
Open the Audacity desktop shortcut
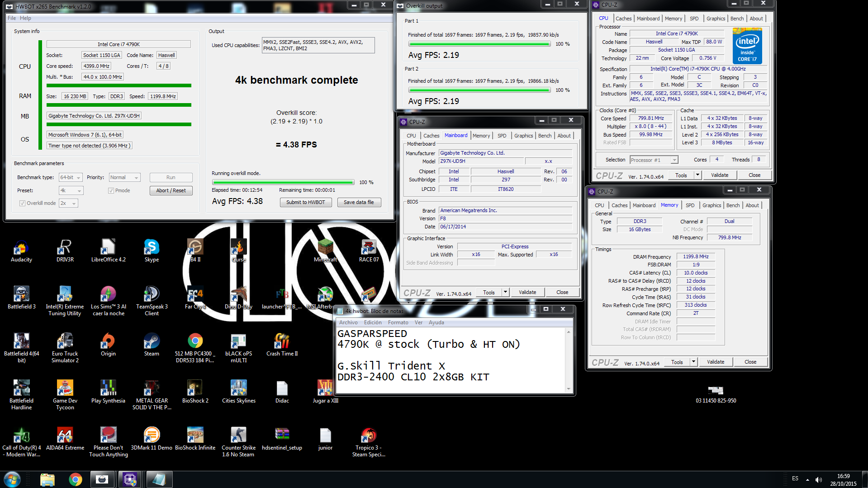[21, 251]
